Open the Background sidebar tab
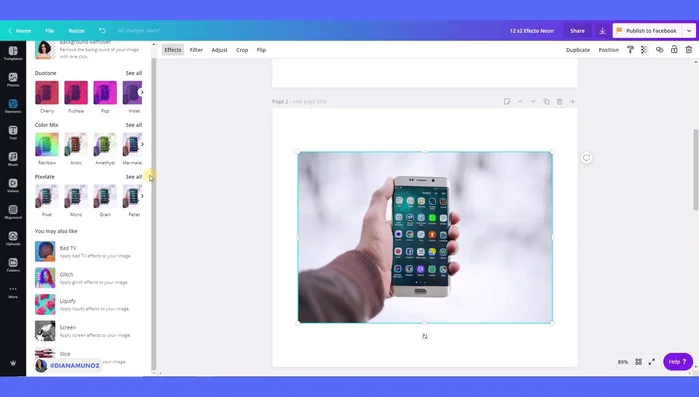This screenshot has width=699, height=397. pos(13,212)
